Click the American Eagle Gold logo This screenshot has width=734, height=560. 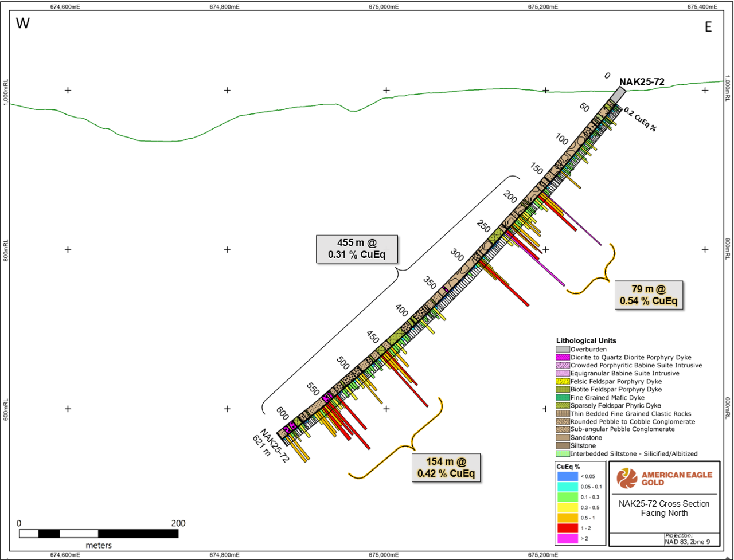click(663, 478)
